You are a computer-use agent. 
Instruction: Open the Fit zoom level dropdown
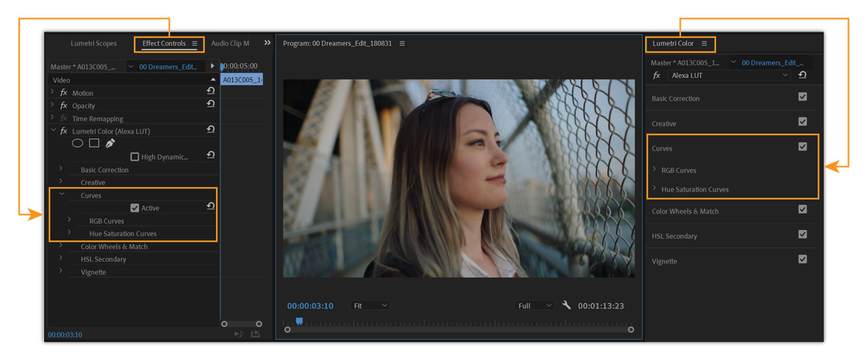pyautogui.click(x=370, y=306)
